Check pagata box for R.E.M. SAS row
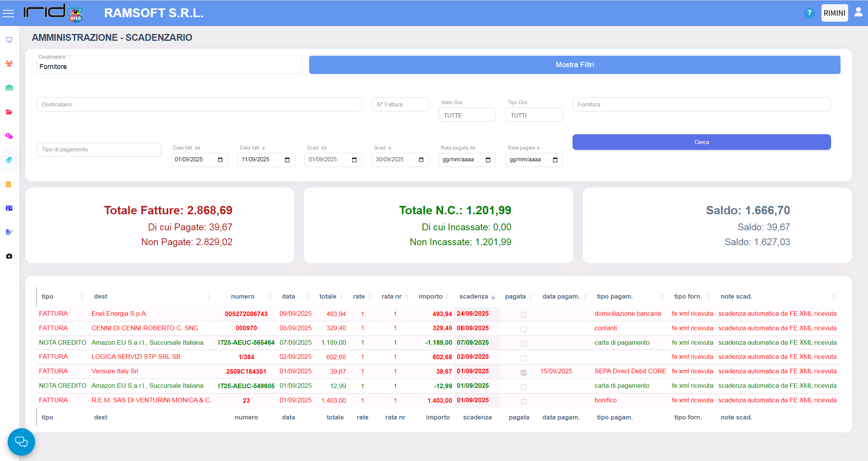Screen dimensions: 868x461 point(523,402)
